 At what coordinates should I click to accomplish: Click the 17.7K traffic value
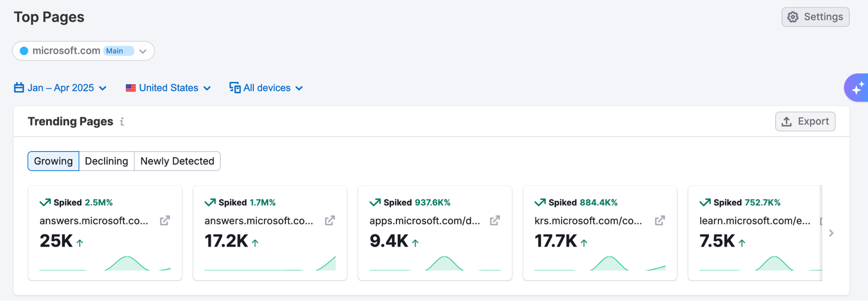pos(556,241)
